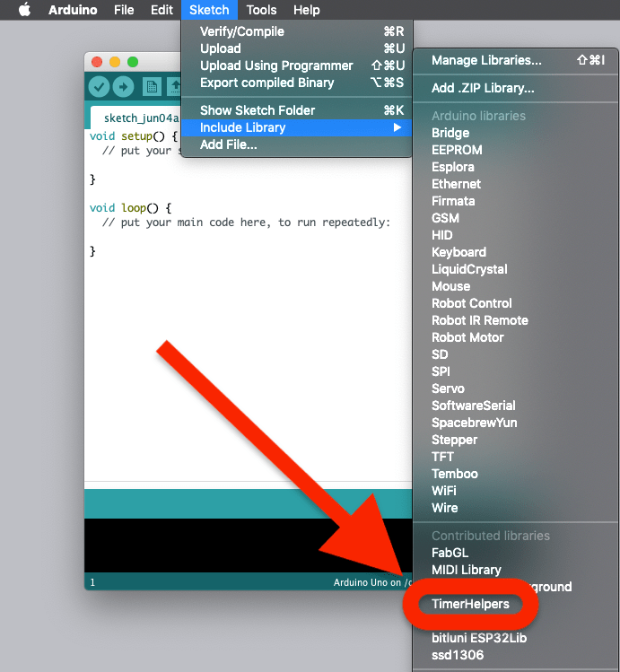
Task: Include the LiquidCrystal library
Action: (x=469, y=269)
